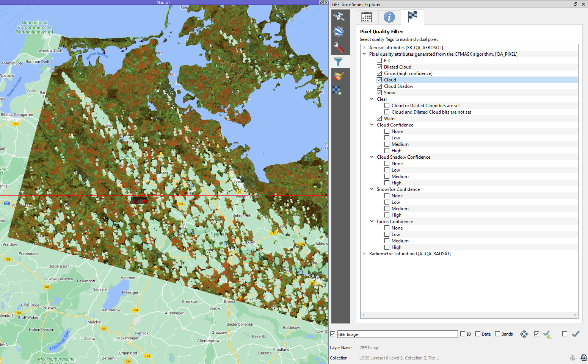Enable High under Cloud Confidence
588x364 pixels.
coord(387,151)
